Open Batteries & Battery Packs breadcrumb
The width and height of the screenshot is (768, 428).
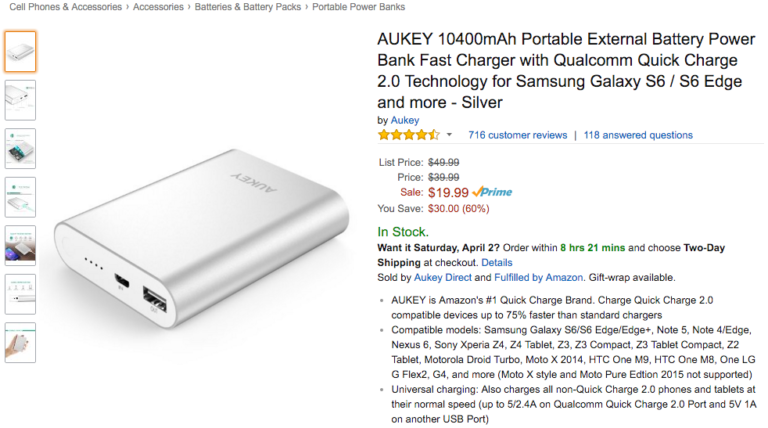[x=248, y=7]
